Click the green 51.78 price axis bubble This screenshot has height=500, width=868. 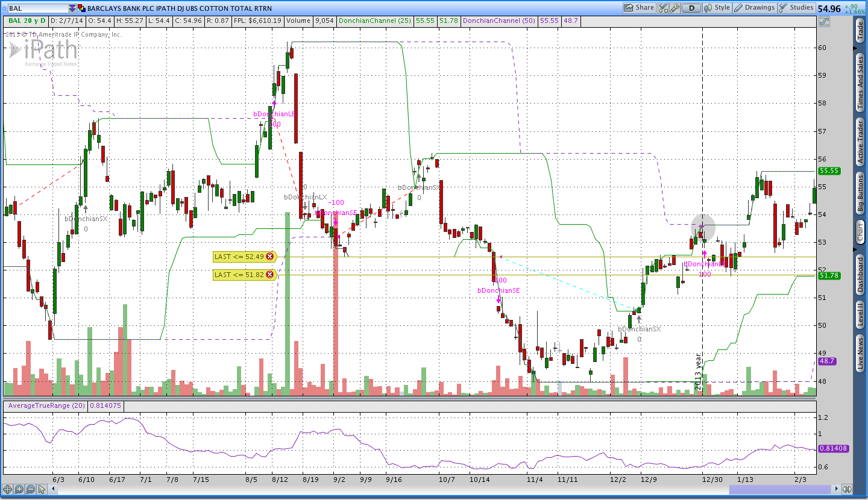[x=829, y=276]
